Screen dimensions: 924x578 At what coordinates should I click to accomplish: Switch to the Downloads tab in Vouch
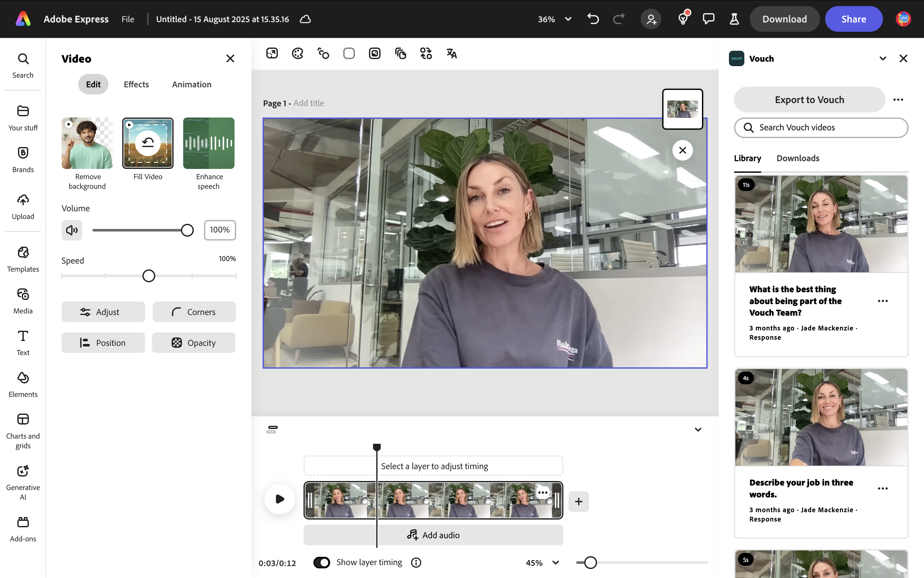[798, 158]
